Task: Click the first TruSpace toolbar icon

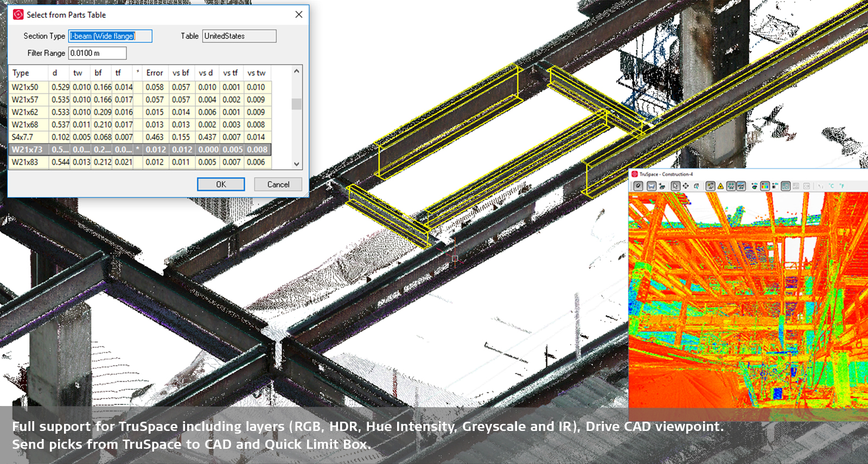Action: (639, 186)
